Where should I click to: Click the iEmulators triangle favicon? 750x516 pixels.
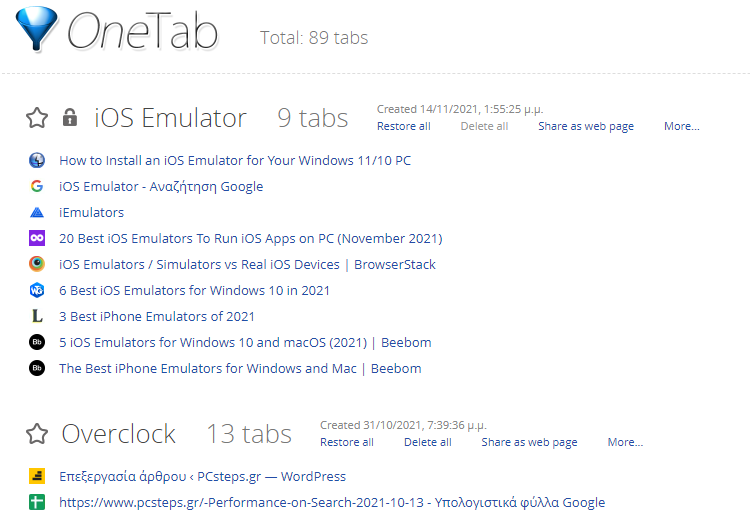click(37, 212)
